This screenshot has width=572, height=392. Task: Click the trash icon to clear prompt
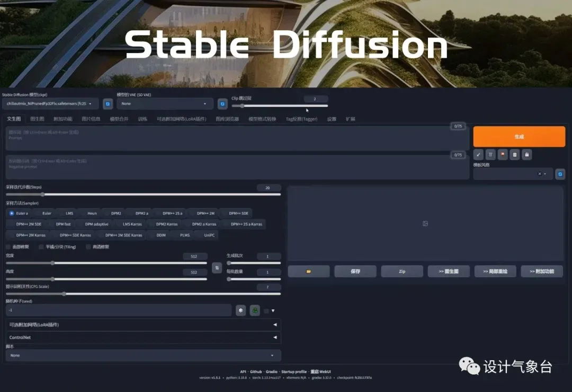pos(490,155)
